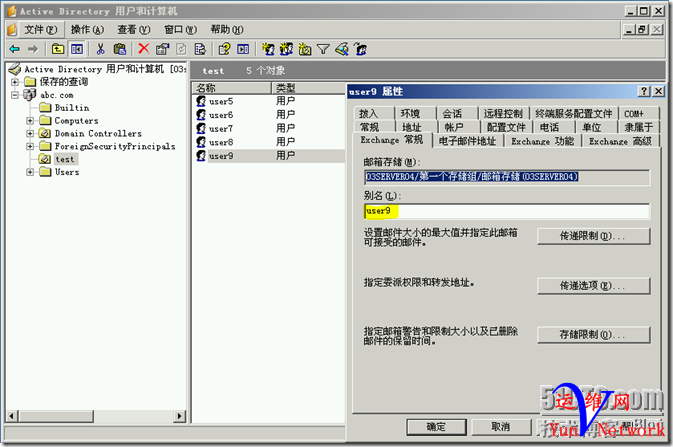
Task: Click the Create new user icon
Action: pos(268,49)
